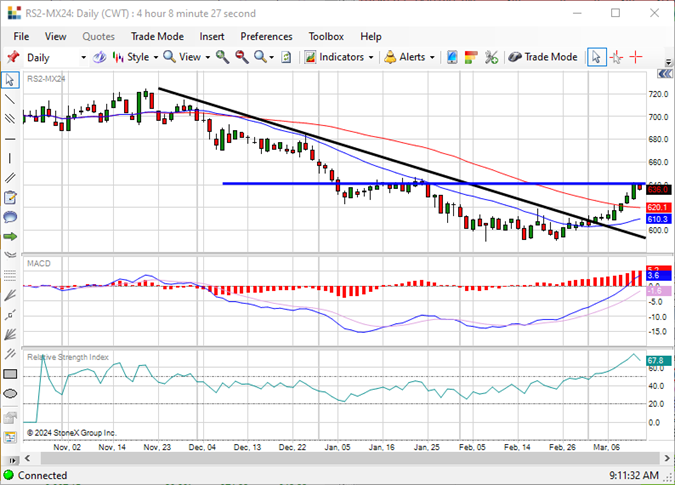This screenshot has height=485, width=675.
Task: Click the tools with plus icon
Action: (x=491, y=57)
